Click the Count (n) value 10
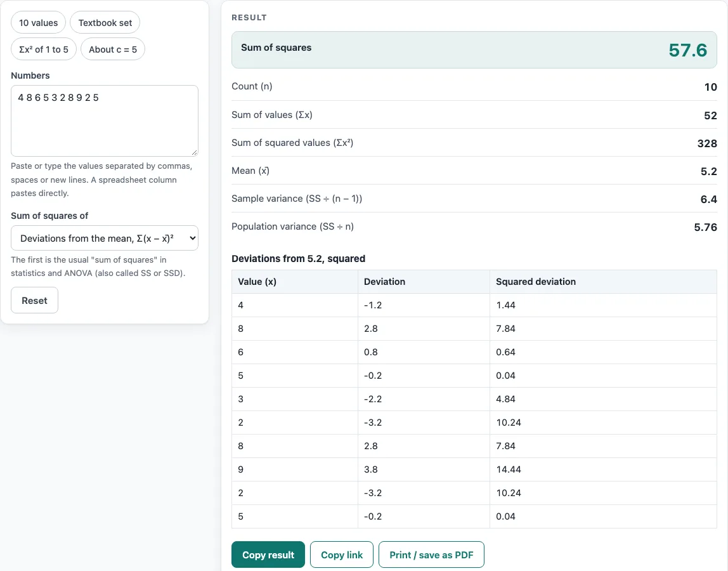 (710, 87)
